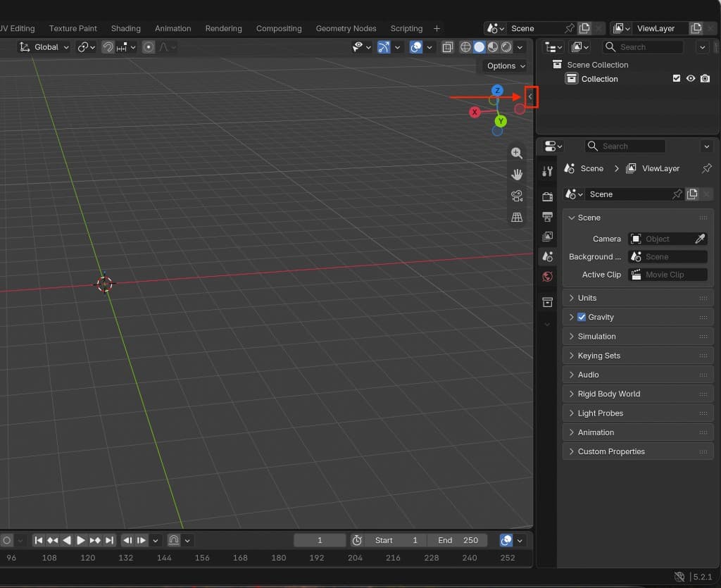Hide Collection in viewport using eye icon
721x588 pixels.
point(691,79)
